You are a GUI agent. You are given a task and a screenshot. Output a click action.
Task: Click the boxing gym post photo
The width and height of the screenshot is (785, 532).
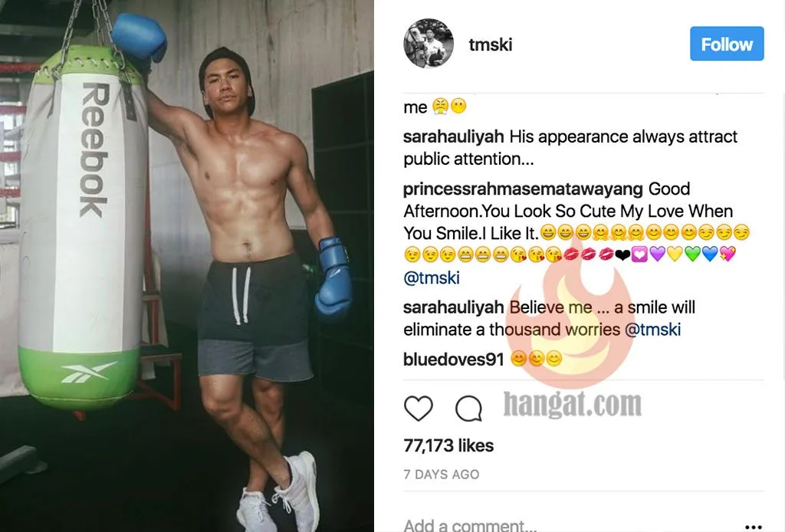tap(187, 266)
